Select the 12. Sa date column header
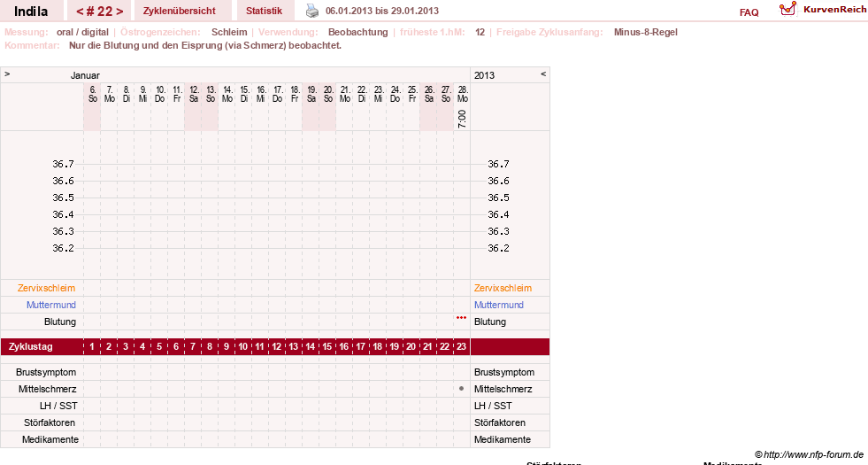Image resolution: width=868 pixels, height=465 pixels. click(194, 94)
